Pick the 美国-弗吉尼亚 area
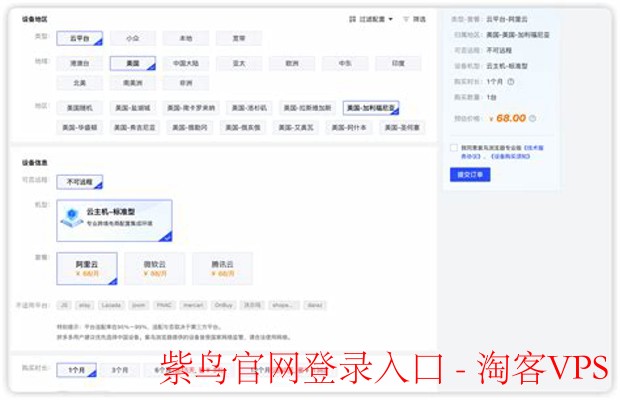620x400 pixels. click(134, 128)
